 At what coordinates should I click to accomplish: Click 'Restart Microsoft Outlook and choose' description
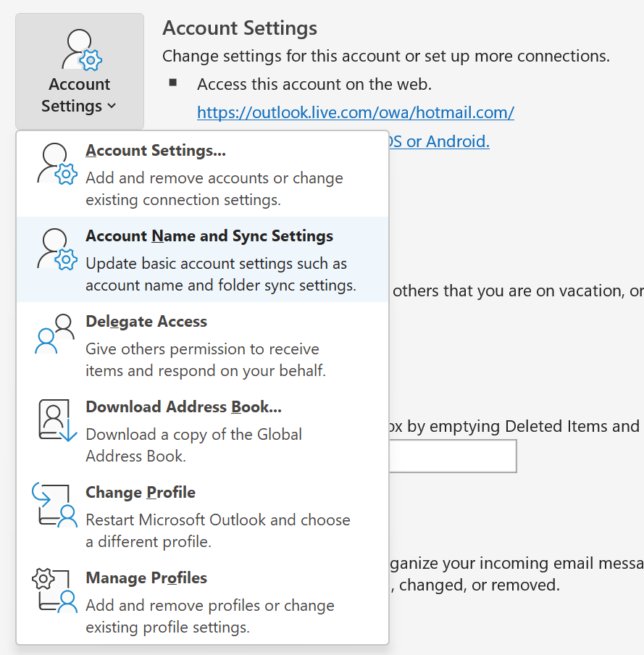[218, 520]
